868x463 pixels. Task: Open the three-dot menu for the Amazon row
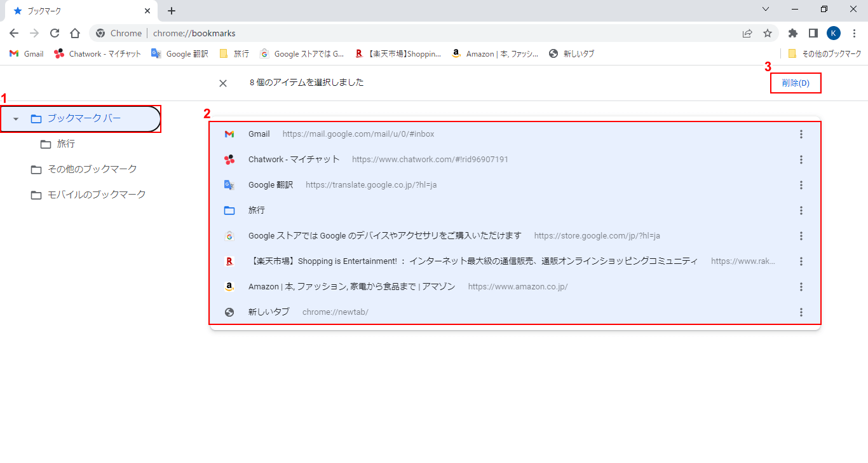[801, 287]
